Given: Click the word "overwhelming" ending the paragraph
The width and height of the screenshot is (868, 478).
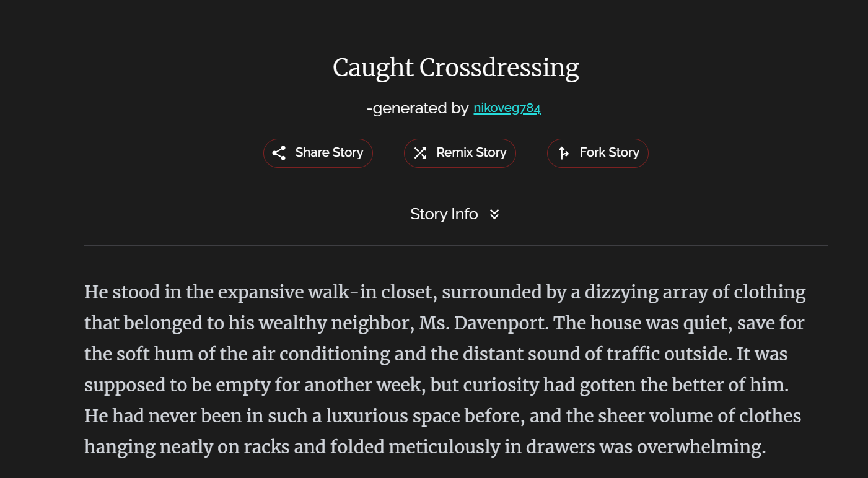Looking at the screenshot, I should (701, 447).
